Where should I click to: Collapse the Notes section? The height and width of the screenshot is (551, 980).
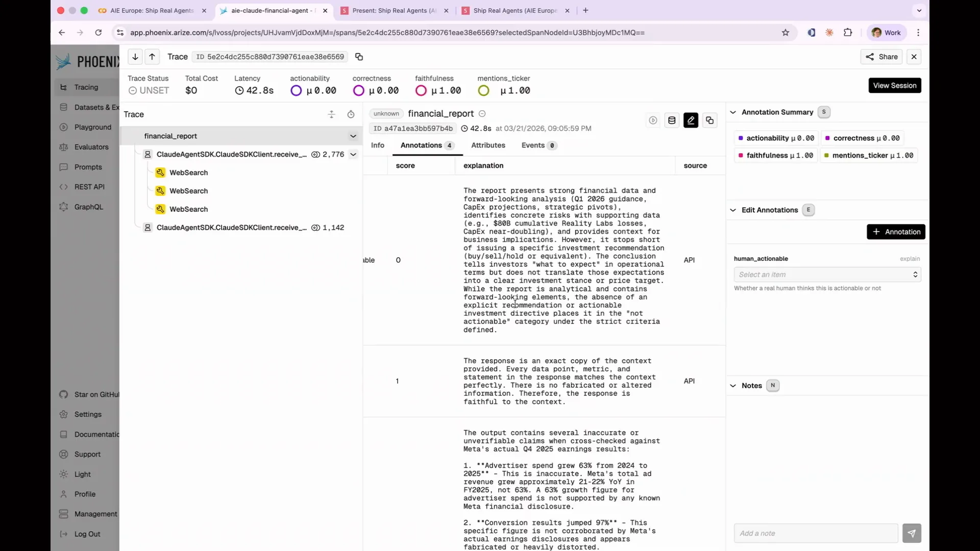tap(733, 386)
